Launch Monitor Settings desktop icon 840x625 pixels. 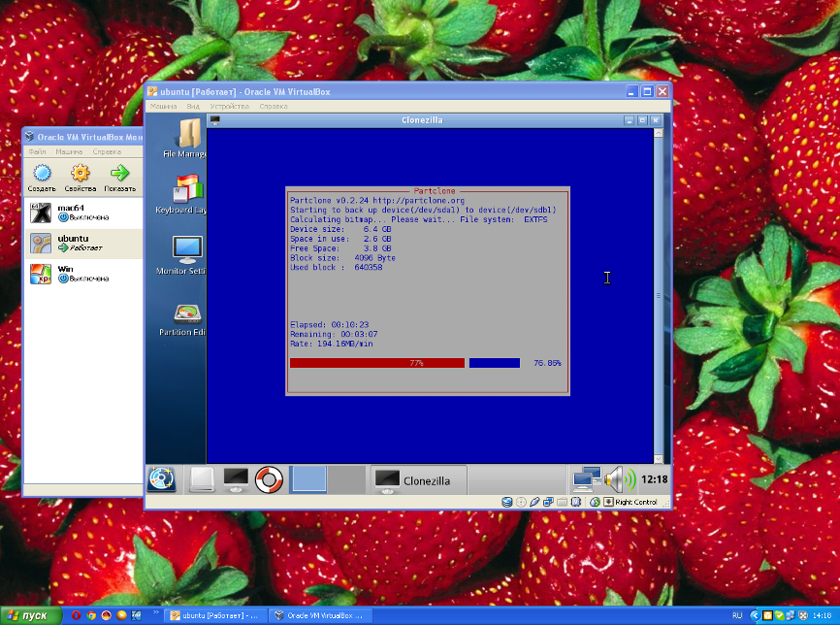coord(186,250)
